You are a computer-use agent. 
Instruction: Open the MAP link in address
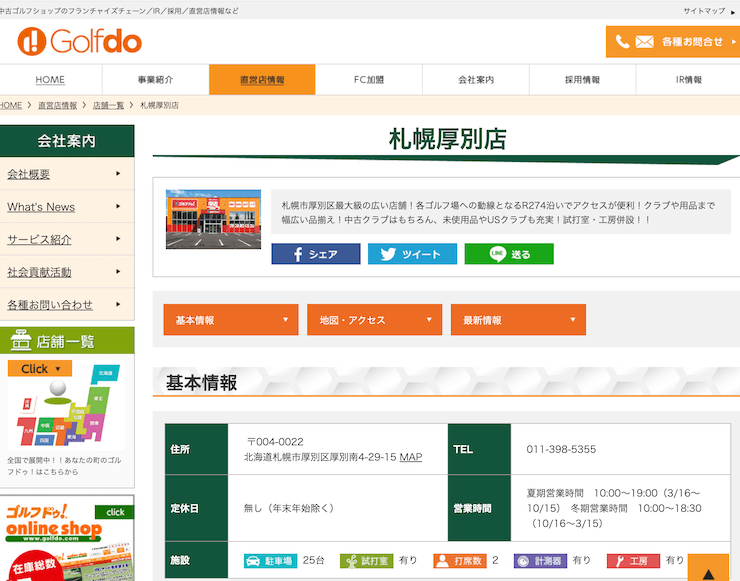[411, 457]
